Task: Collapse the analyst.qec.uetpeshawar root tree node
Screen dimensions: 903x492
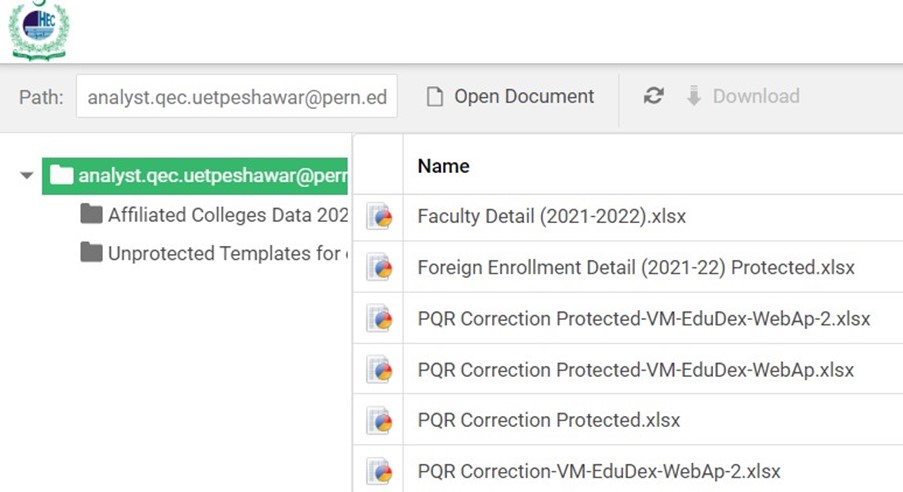Action: click(x=26, y=176)
